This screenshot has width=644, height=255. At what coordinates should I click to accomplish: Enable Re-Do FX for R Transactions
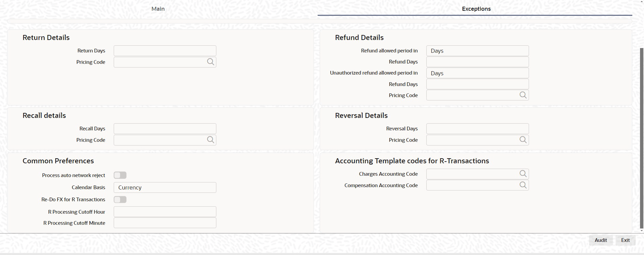120,200
